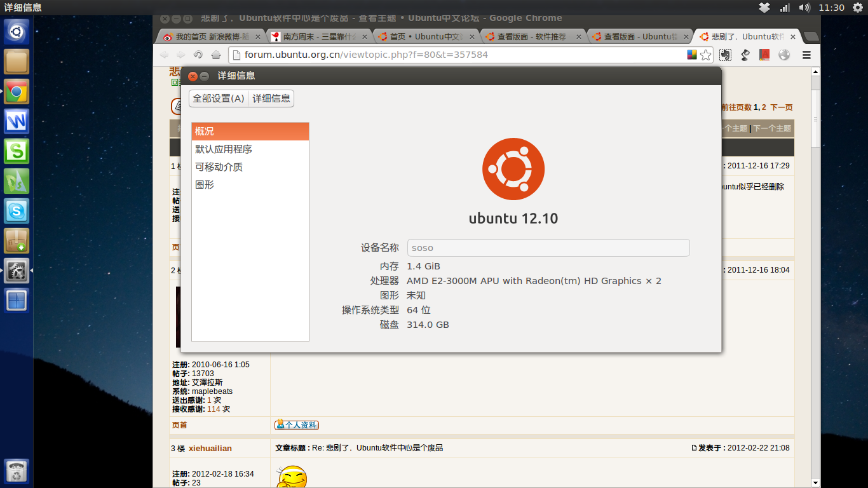Select 可移动介质 in the sidebar
868x488 pixels.
(x=250, y=167)
